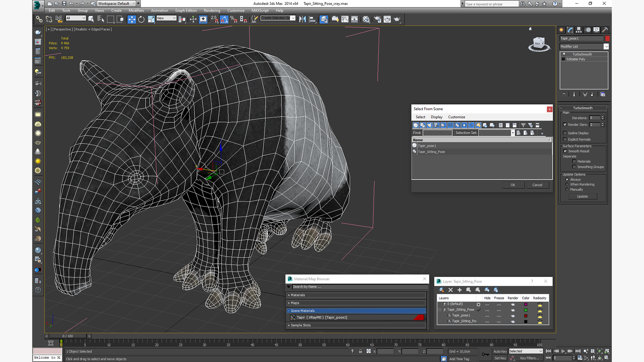Screen dimensions: 644x362
Task: Activate the Select and Move tool
Action: 131,19
